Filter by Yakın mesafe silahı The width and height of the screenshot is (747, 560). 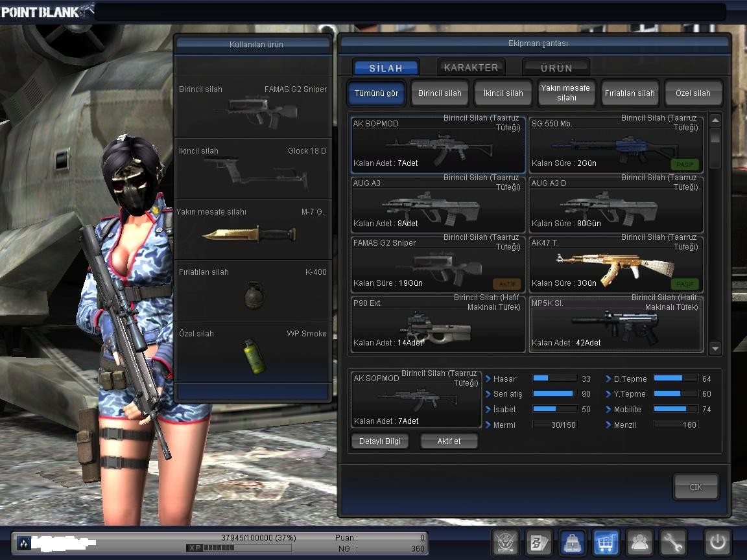566,93
